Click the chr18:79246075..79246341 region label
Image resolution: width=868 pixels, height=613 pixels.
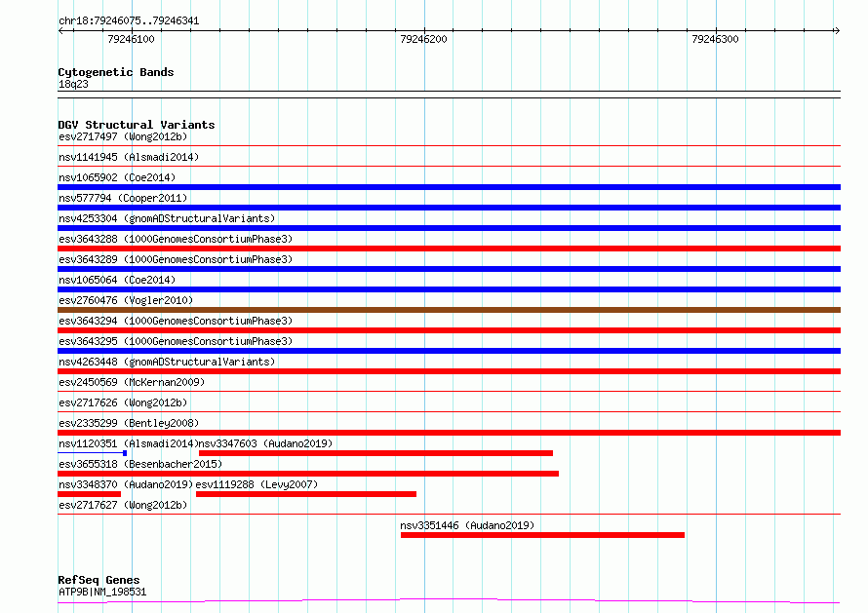[129, 21]
